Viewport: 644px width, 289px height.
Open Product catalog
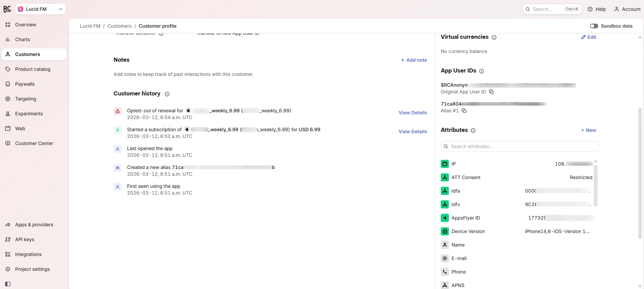click(x=34, y=69)
